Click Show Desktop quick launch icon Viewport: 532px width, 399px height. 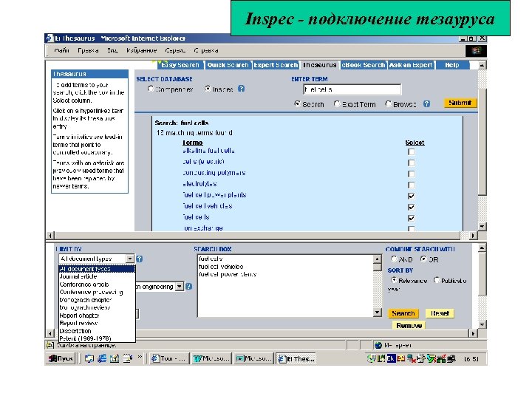tap(89, 358)
